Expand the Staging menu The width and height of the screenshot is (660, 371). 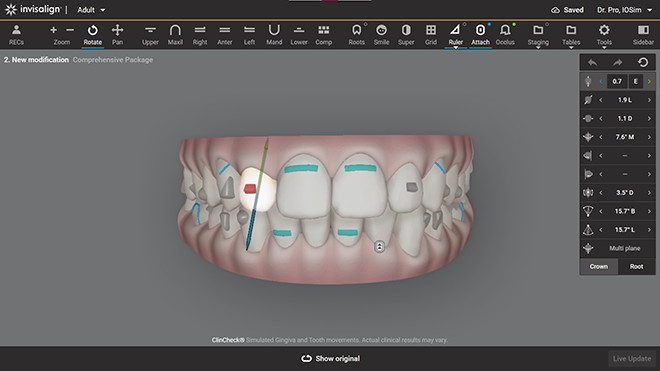click(x=538, y=35)
